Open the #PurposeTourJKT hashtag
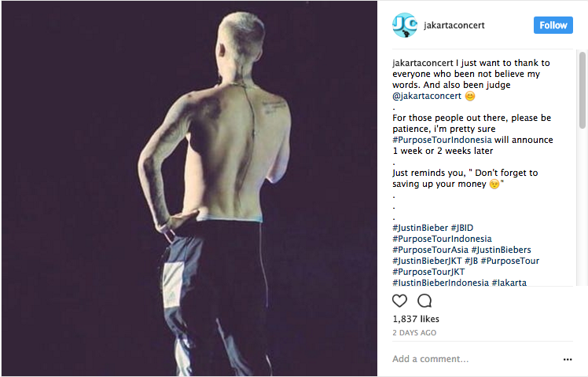This screenshot has width=588, height=377. 428,272
